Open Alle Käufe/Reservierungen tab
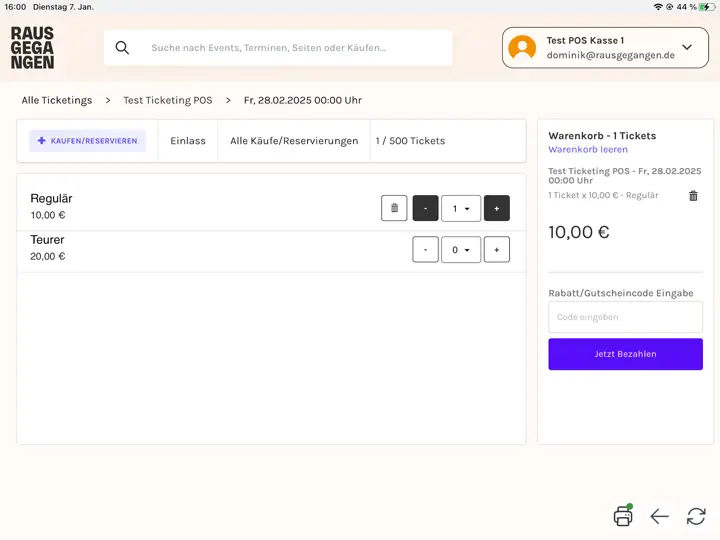 pyautogui.click(x=294, y=141)
